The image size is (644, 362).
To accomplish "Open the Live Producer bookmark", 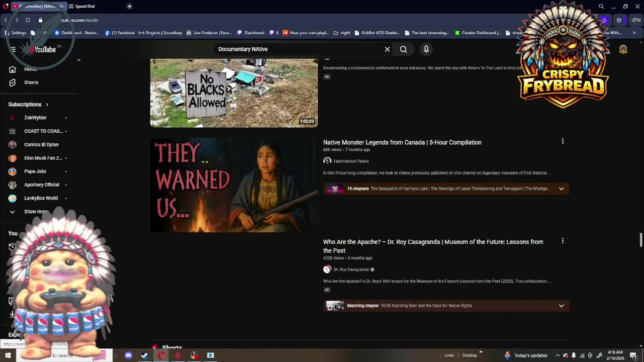I will click(209, 33).
